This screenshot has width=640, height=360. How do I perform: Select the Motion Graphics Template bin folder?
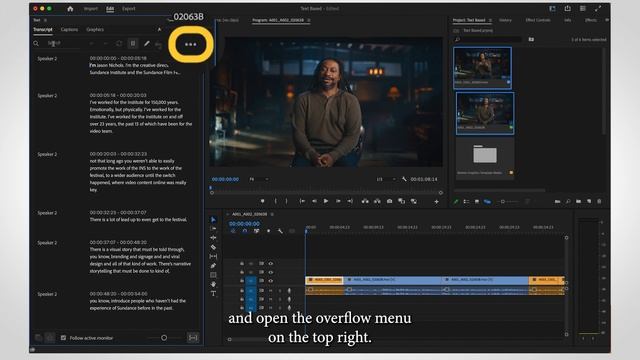coord(484,157)
